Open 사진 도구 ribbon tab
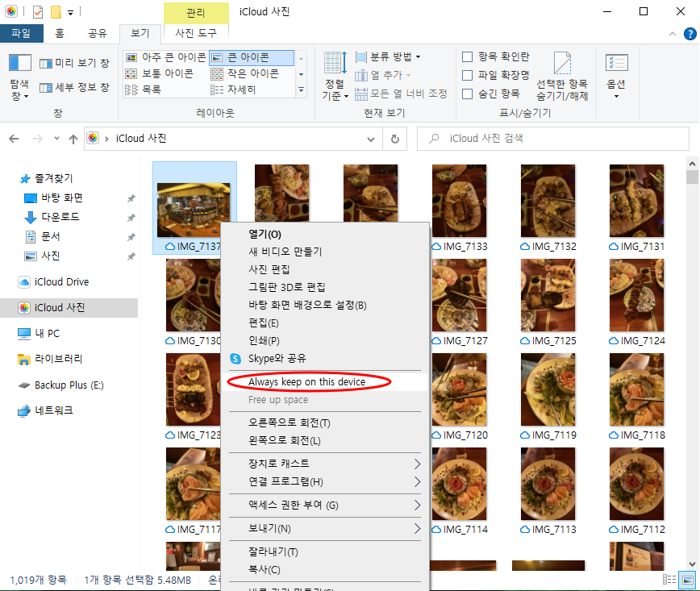Image resolution: width=700 pixels, height=591 pixels. tap(196, 33)
